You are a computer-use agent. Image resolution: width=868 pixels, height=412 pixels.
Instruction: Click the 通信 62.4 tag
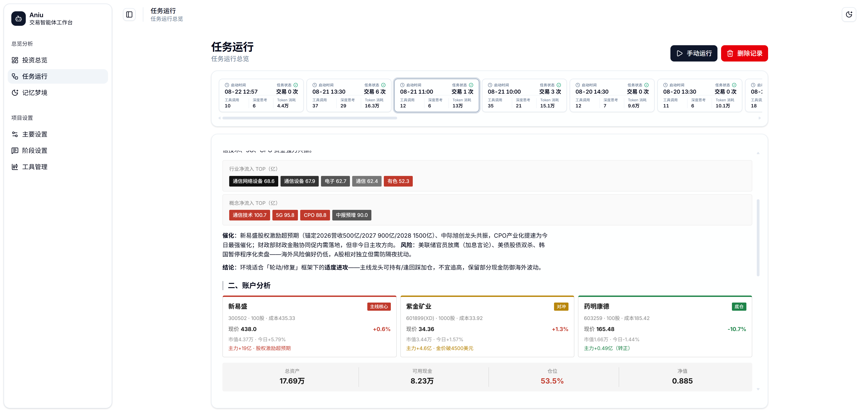[x=367, y=181]
